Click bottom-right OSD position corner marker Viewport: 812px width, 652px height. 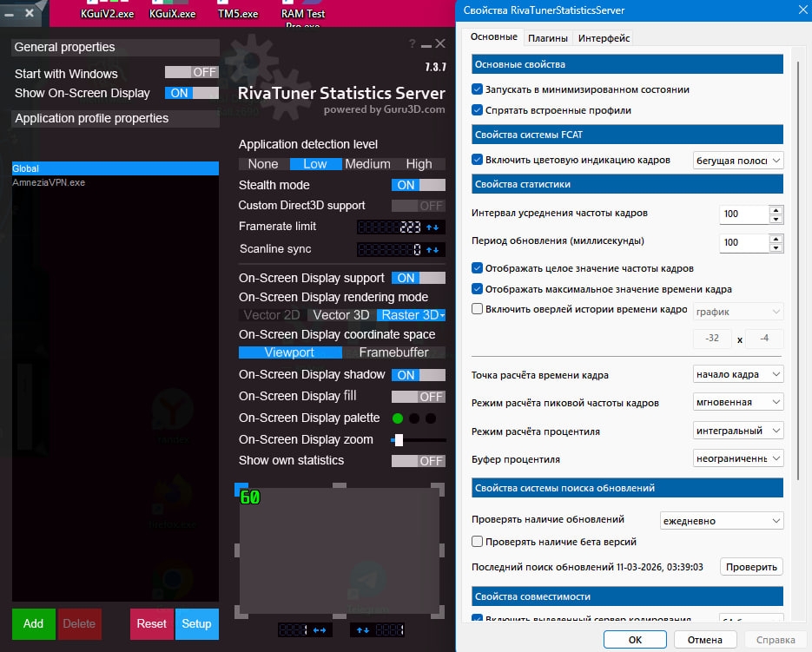[438, 613]
